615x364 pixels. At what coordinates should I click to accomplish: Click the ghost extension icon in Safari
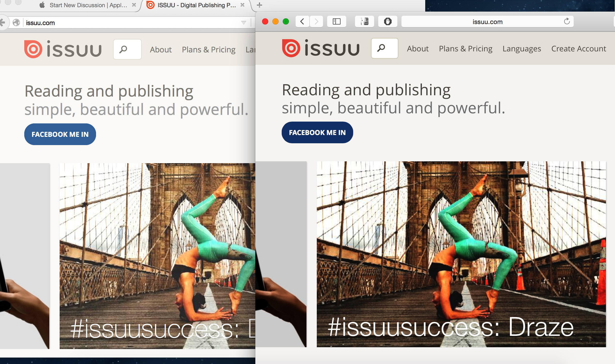click(364, 21)
